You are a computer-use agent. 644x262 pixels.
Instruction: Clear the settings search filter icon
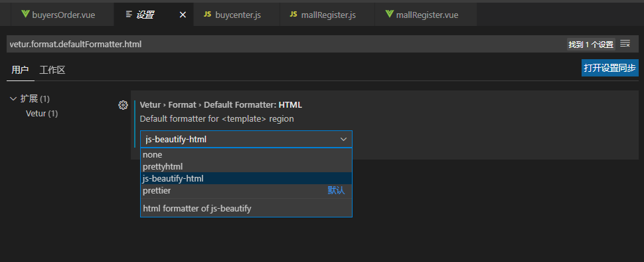[x=625, y=44]
